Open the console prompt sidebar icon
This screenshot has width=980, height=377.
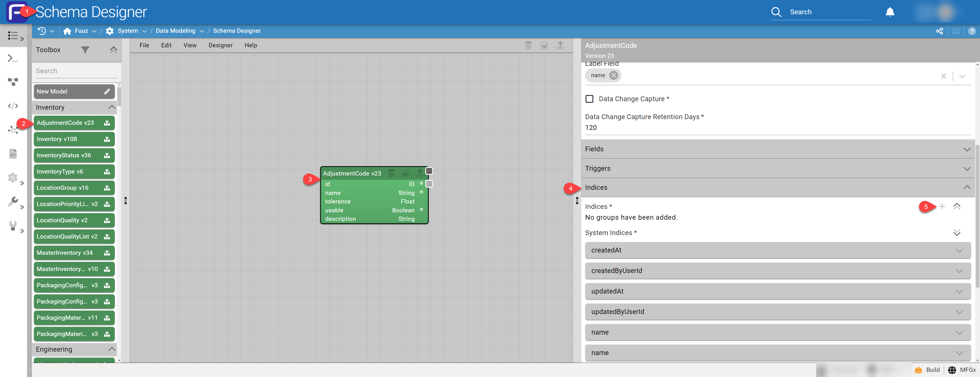pyautogui.click(x=13, y=58)
